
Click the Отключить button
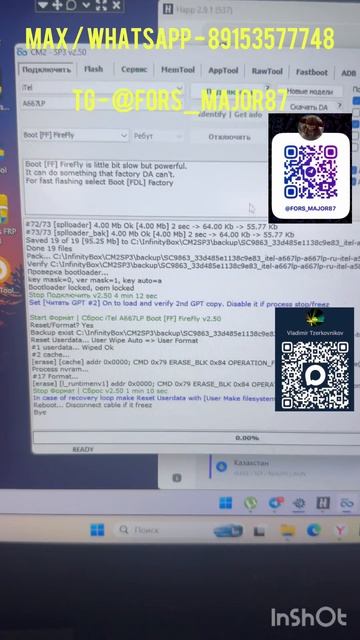point(229,137)
